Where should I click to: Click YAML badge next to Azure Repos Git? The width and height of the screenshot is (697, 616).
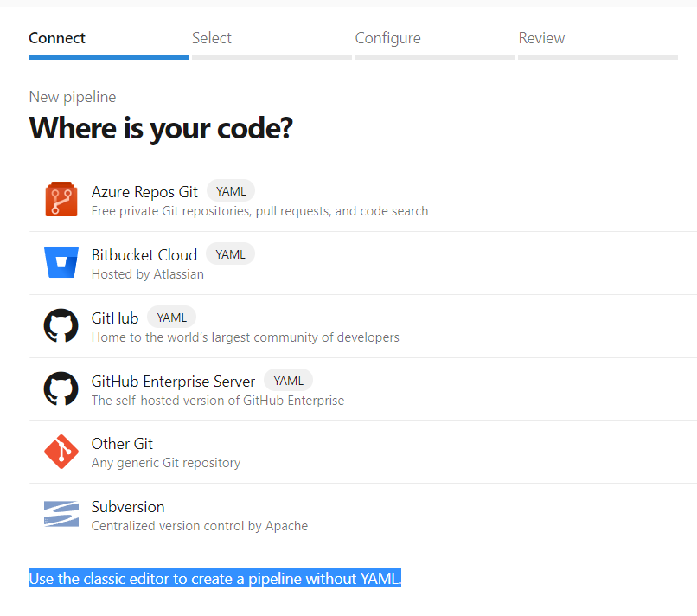coord(231,191)
